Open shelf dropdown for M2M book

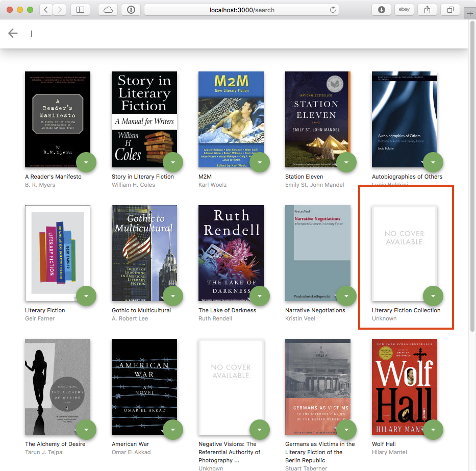tap(260, 162)
